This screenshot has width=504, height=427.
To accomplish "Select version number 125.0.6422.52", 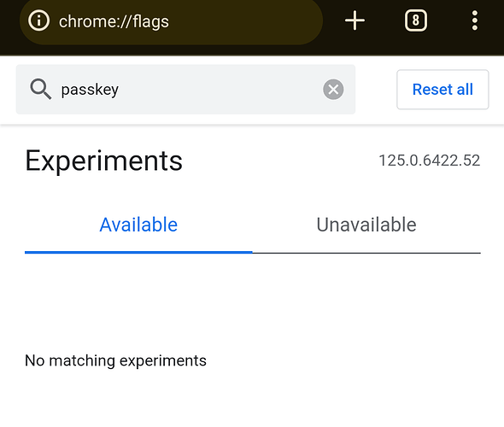I will click(x=430, y=161).
